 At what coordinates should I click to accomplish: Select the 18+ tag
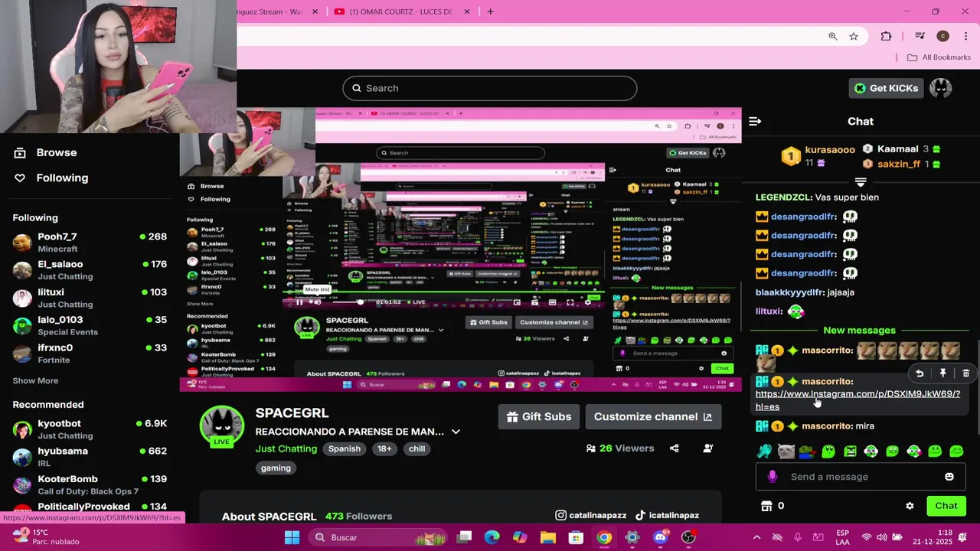(384, 448)
